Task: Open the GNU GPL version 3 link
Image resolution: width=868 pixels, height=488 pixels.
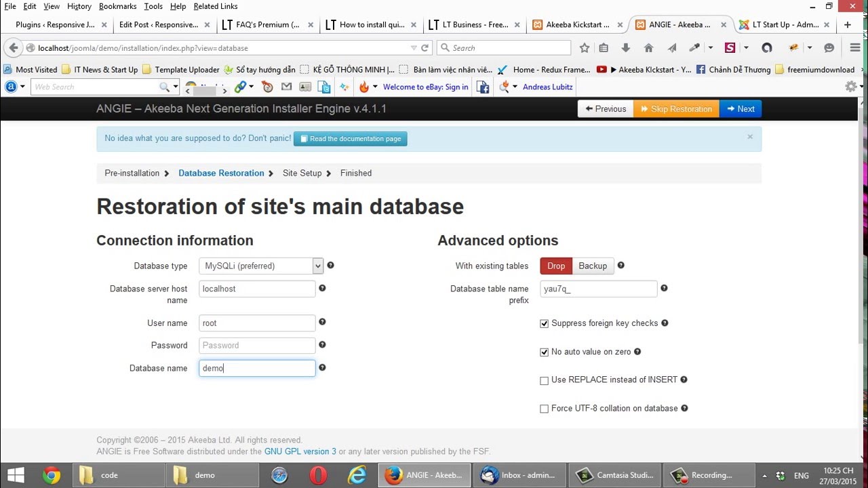Action: pos(300,451)
